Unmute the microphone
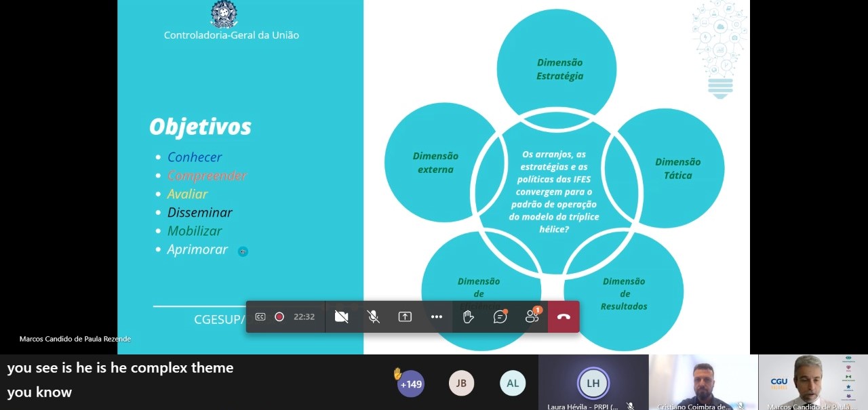 pyautogui.click(x=373, y=316)
